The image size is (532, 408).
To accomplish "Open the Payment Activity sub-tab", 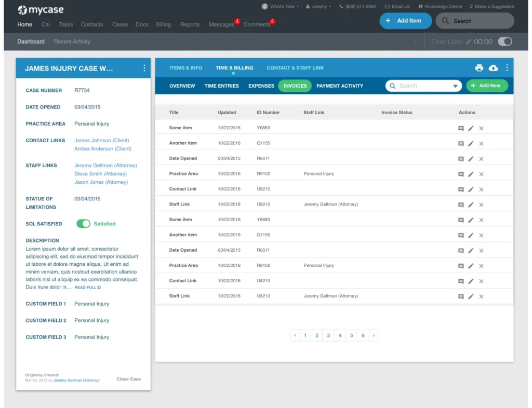I will [x=340, y=86].
